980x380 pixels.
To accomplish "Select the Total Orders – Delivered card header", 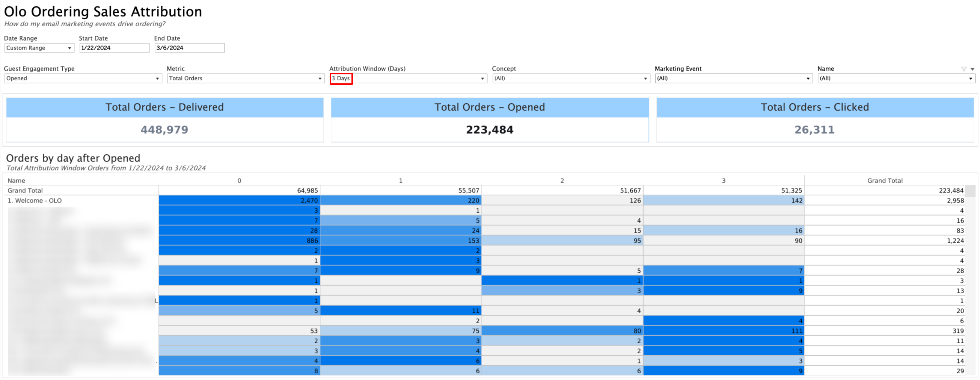I will pos(165,107).
